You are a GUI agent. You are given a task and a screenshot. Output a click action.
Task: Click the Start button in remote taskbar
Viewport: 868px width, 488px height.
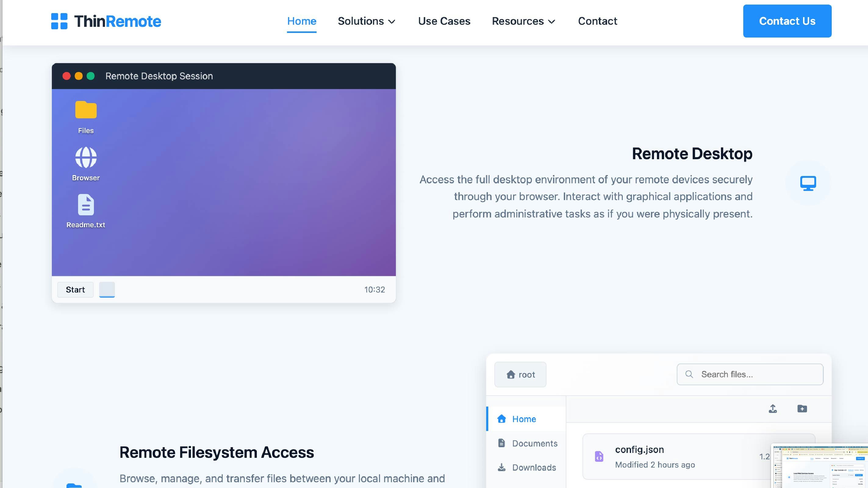click(75, 290)
